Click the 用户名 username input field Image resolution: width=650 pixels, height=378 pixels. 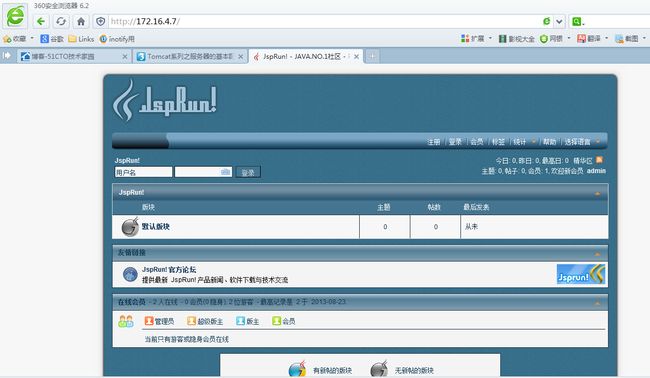(143, 172)
